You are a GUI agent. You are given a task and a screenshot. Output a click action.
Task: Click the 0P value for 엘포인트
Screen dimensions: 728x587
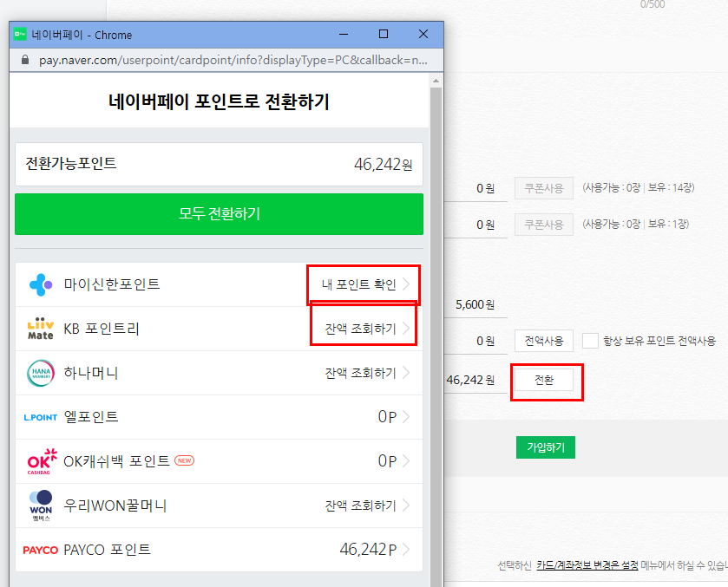pos(387,417)
